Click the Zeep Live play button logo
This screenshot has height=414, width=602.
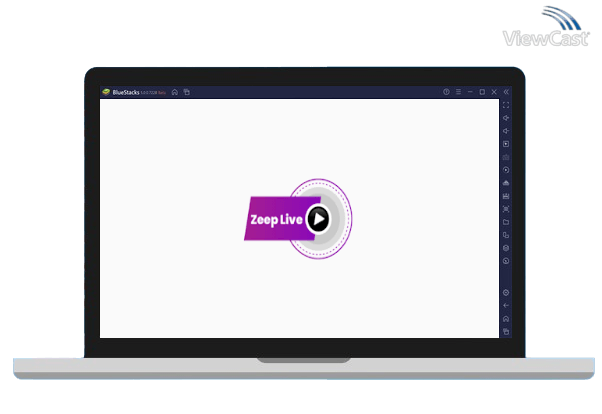pyautogui.click(x=318, y=219)
